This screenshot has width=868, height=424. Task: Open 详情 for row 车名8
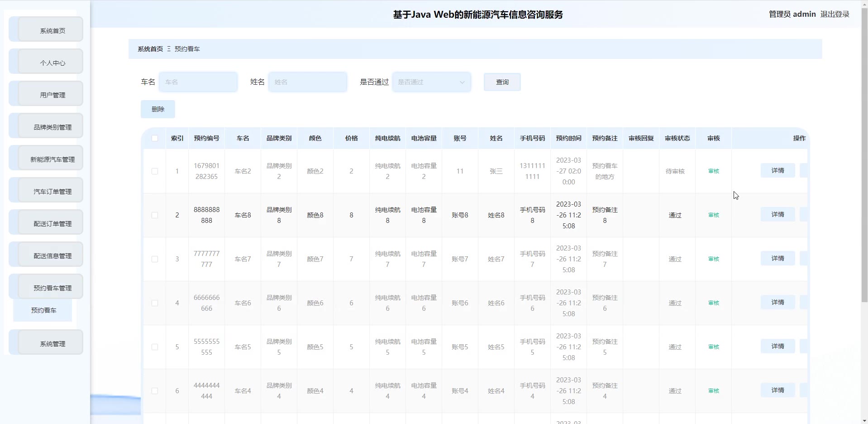click(x=777, y=214)
